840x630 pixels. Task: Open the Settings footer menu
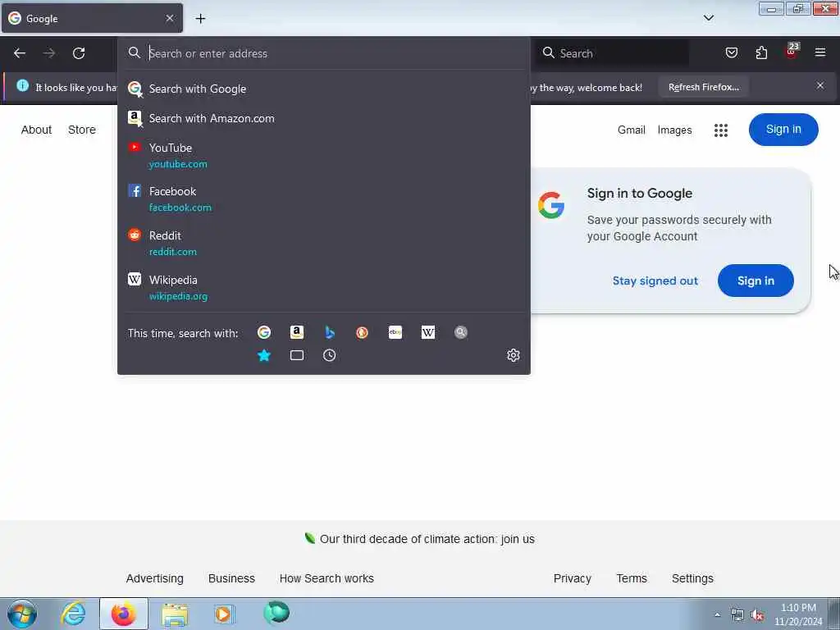[x=692, y=578]
